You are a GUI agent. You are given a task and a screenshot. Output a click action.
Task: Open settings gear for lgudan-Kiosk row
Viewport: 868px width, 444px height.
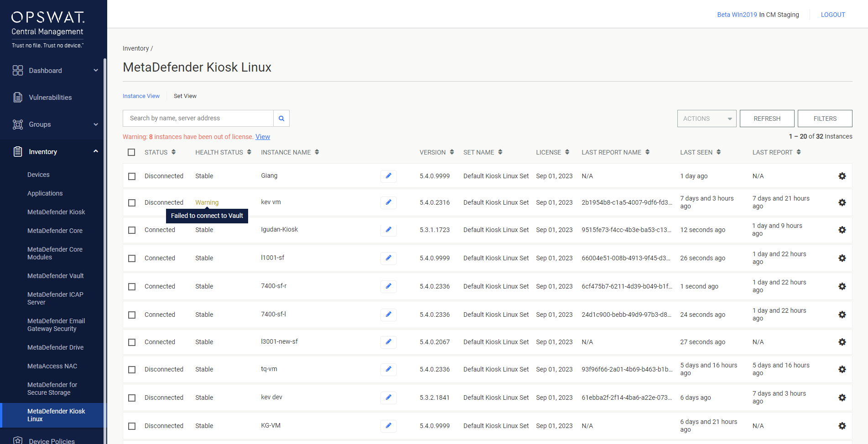842,230
